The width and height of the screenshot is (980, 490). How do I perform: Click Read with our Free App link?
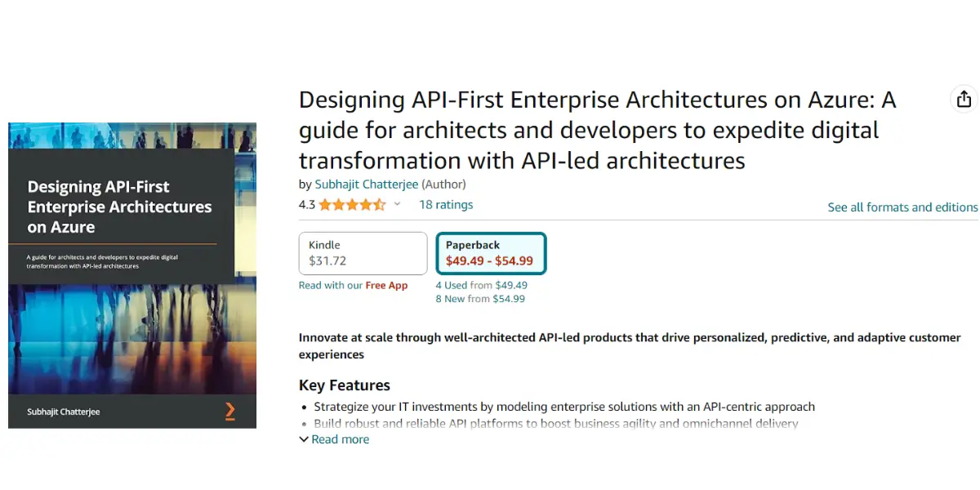353,285
